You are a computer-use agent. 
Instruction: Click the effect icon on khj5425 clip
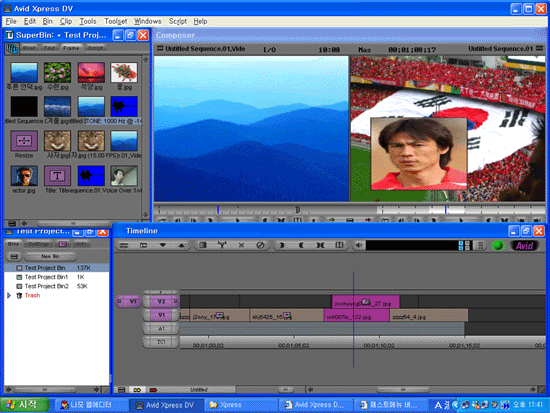click(287, 315)
